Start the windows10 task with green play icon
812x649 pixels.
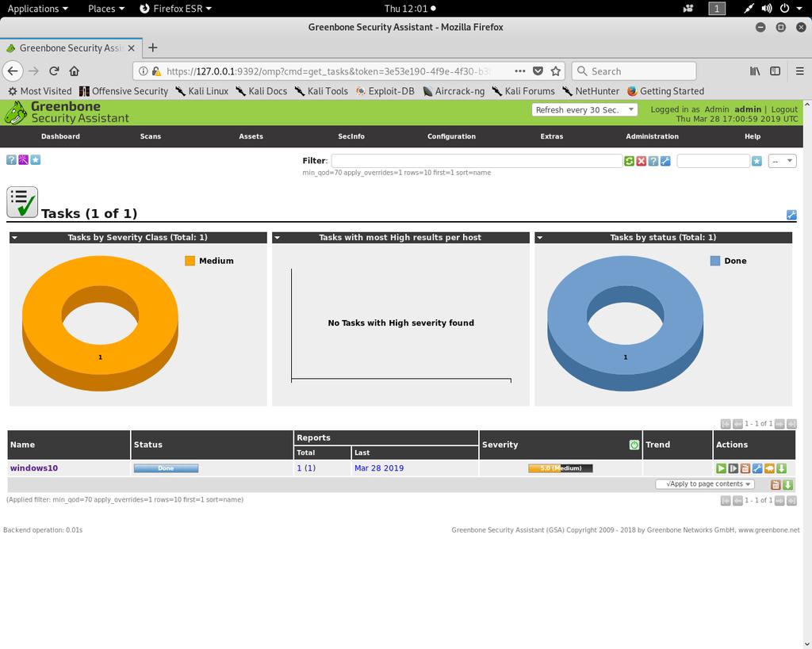(721, 468)
